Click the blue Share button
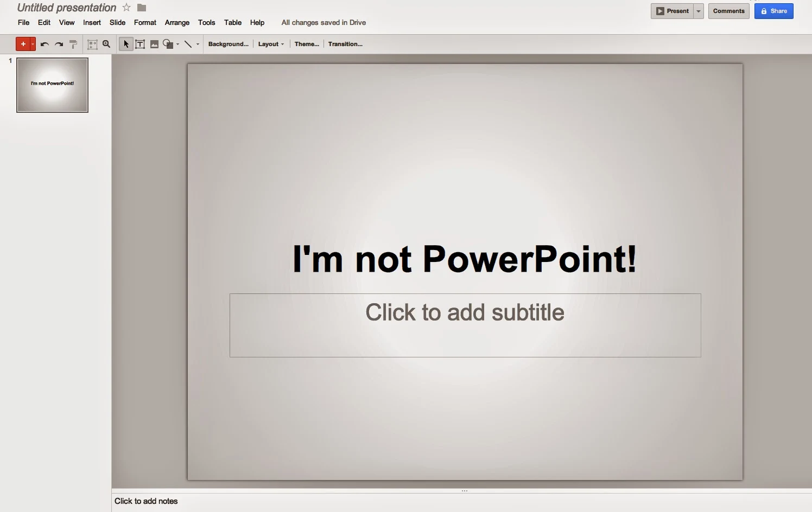The image size is (812, 512). 773,11
